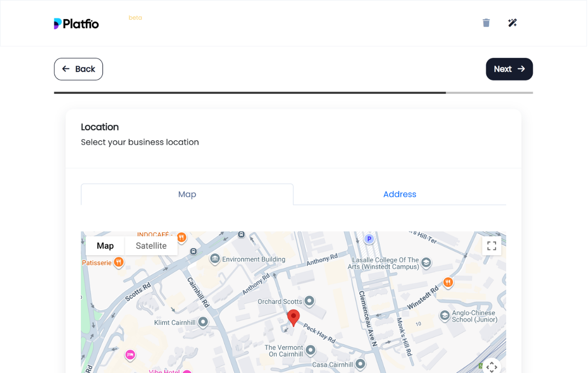Click the fullscreen icon on the map
This screenshot has width=588, height=373.
[x=491, y=245]
